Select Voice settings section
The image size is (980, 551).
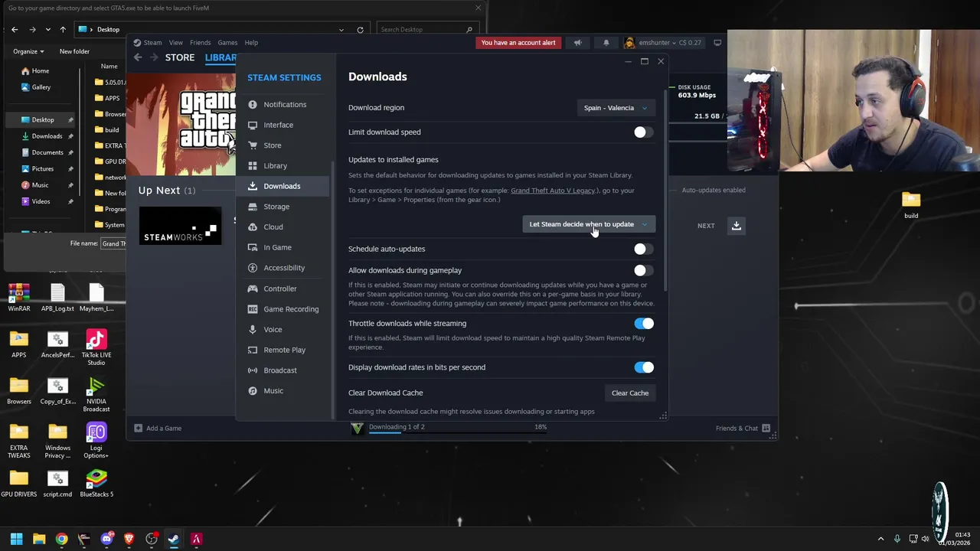click(x=273, y=330)
